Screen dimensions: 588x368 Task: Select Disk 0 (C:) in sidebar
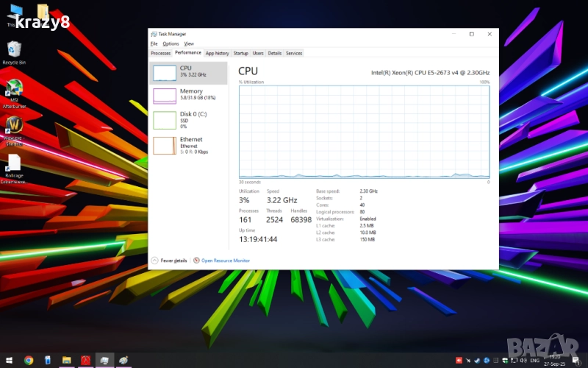(x=188, y=120)
